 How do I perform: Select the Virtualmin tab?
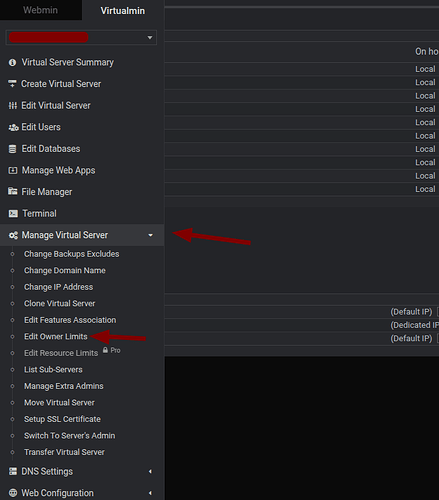pyautogui.click(x=123, y=10)
